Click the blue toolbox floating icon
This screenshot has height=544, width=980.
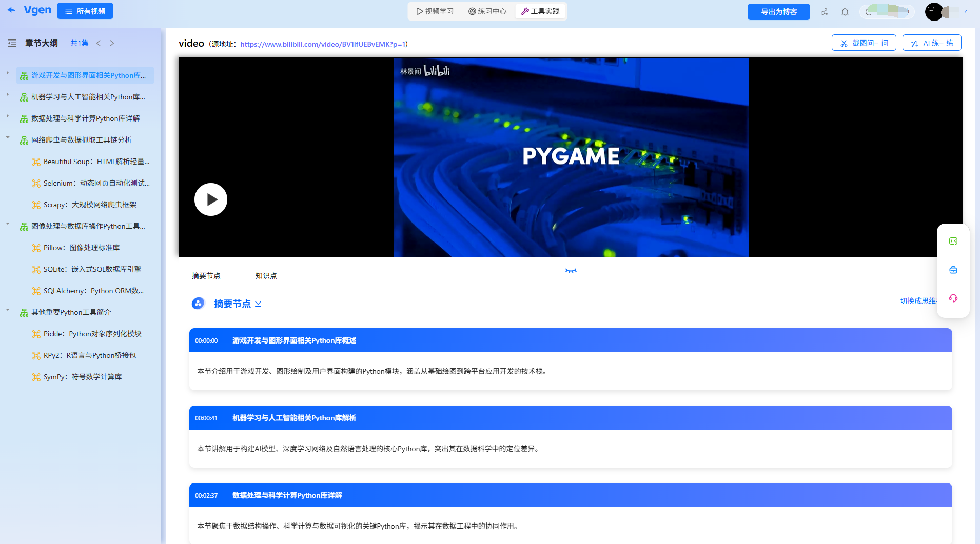(x=953, y=270)
